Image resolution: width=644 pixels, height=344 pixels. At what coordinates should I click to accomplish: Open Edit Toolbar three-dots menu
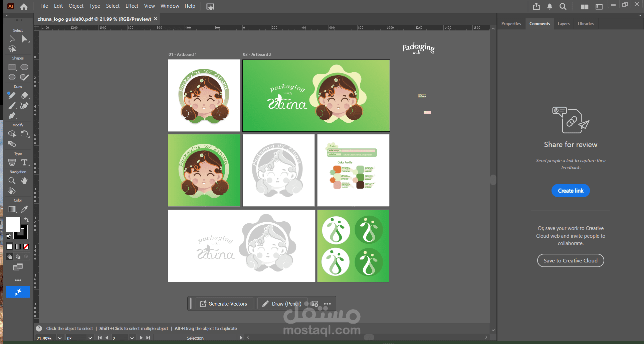tap(18, 280)
